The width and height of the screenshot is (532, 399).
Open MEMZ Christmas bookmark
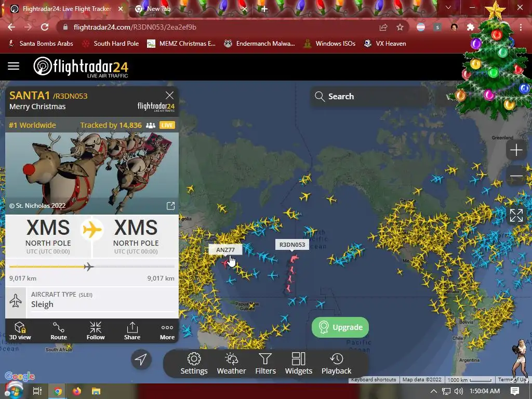(x=181, y=44)
